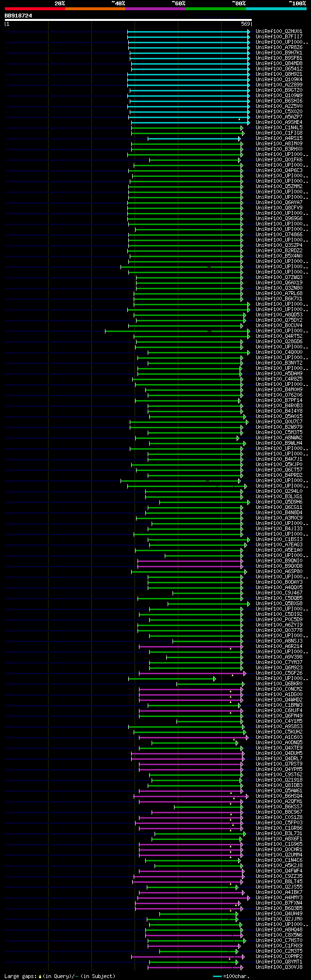
Task: Open hit UniRef100_Q2UMM4
Action: (279, 855)
